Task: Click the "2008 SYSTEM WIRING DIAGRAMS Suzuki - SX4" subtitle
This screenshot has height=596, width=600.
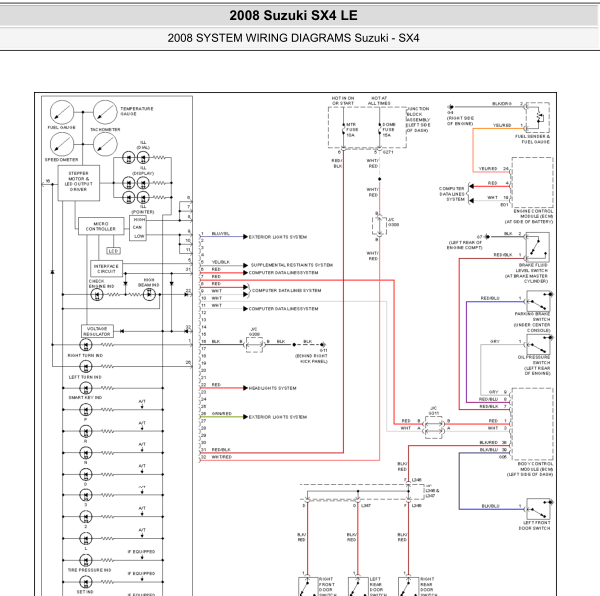Action: point(293,38)
